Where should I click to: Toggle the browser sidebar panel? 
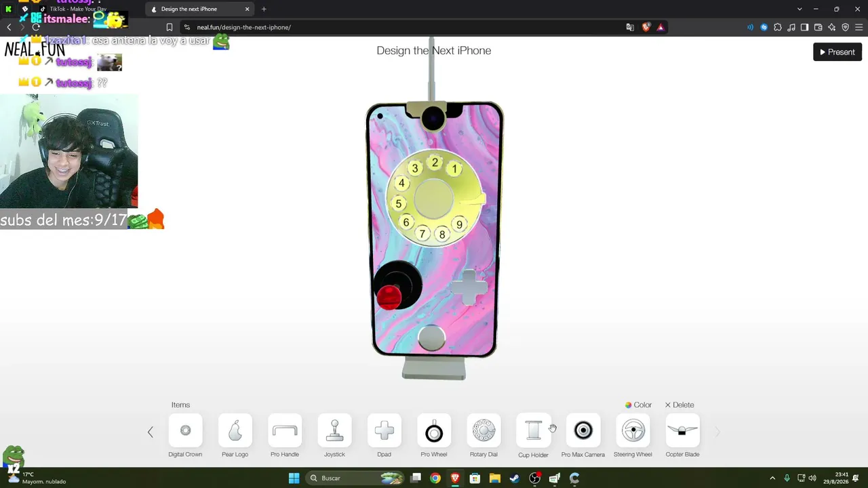pyautogui.click(x=804, y=27)
